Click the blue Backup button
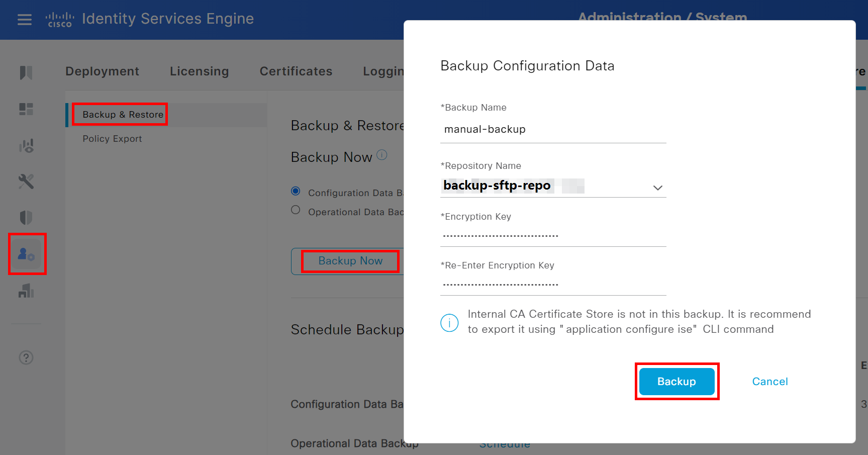The width and height of the screenshot is (868, 455). click(x=677, y=382)
